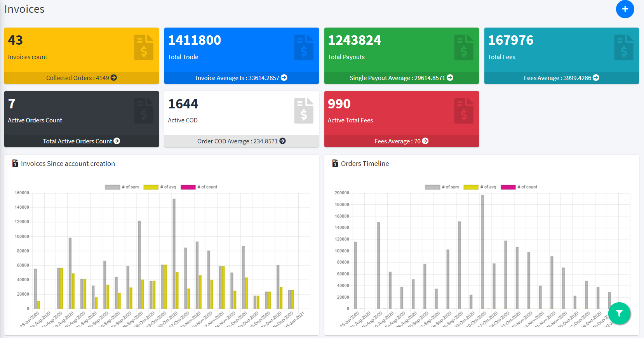
Task: Click 'Active Orders Count' label text
Action: pyautogui.click(x=35, y=120)
